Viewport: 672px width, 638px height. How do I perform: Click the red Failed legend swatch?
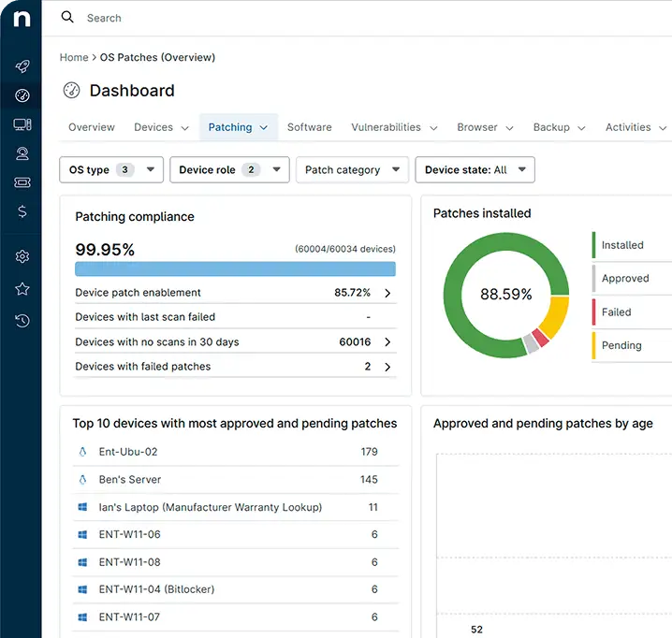(593, 312)
